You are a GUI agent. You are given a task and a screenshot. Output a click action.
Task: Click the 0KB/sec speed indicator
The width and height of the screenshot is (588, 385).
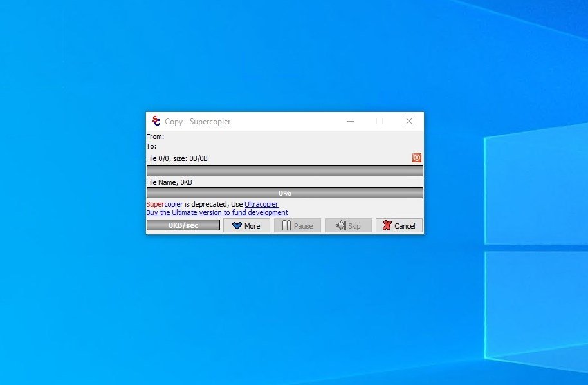[x=183, y=225]
